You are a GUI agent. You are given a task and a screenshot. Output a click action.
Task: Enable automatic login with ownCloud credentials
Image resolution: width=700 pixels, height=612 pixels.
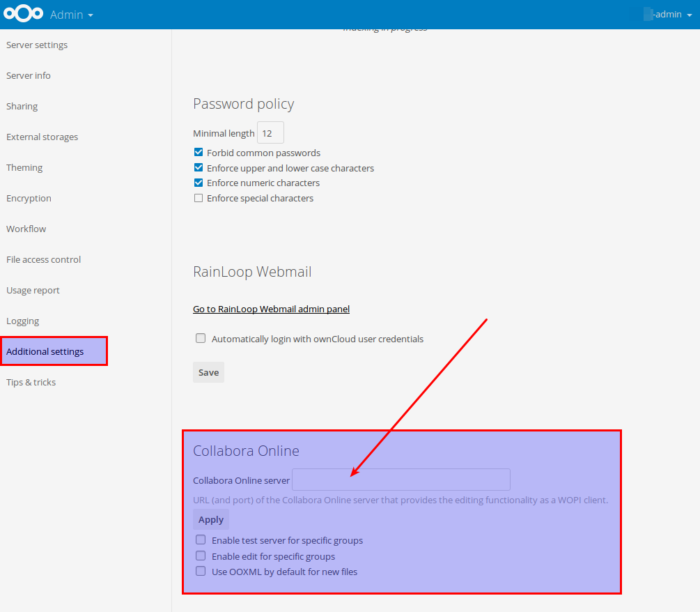(201, 339)
